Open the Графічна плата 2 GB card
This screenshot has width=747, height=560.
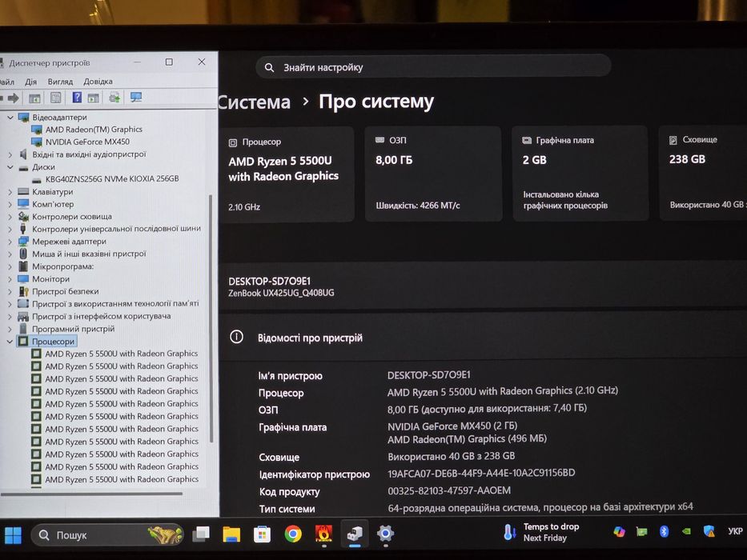580,174
